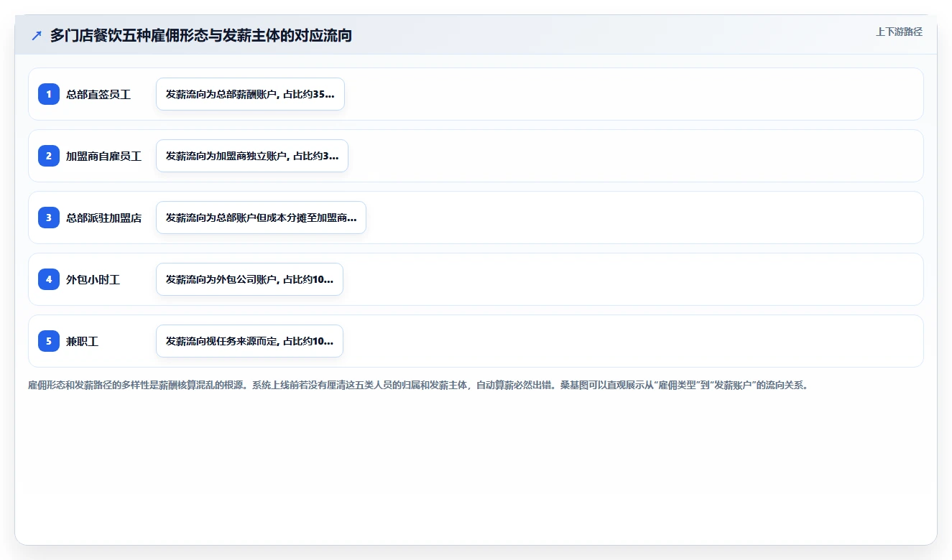The height and width of the screenshot is (560, 952).
Task: Click empty area of the 兼职工 row
Action: pos(632,341)
